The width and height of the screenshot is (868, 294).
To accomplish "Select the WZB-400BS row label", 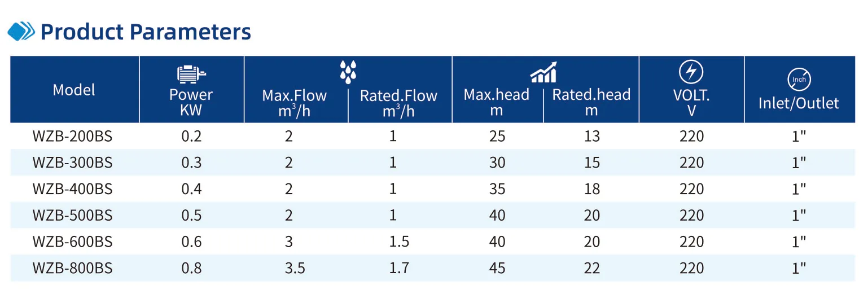I will [x=72, y=188].
